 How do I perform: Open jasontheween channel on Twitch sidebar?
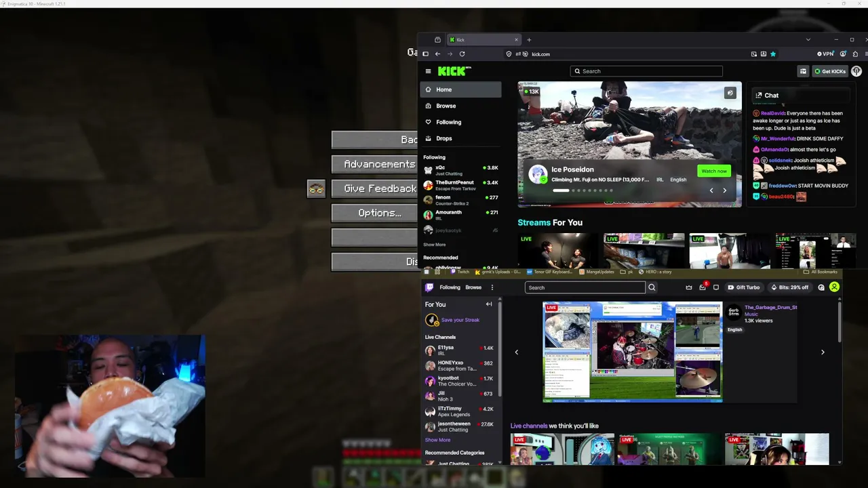coord(460,427)
